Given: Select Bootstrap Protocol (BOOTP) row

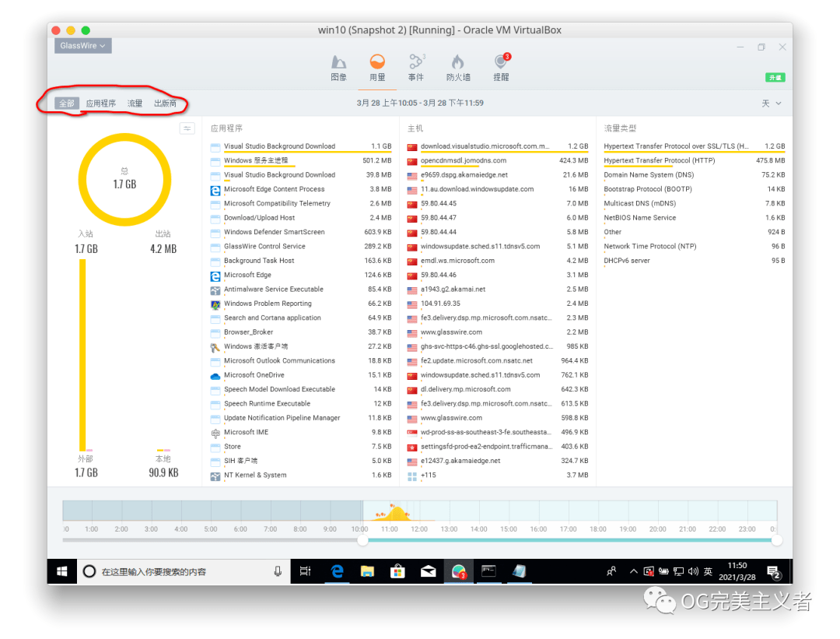Looking at the screenshot, I should [x=695, y=188].
